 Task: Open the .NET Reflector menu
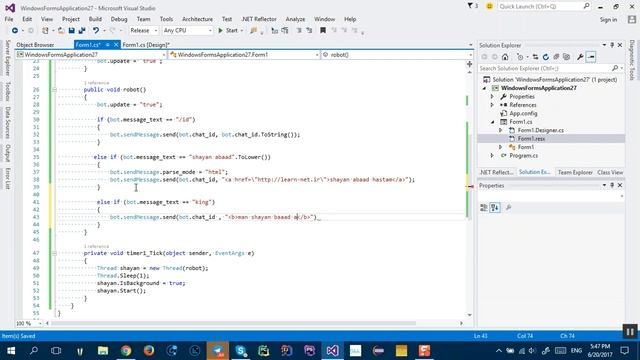(259, 19)
